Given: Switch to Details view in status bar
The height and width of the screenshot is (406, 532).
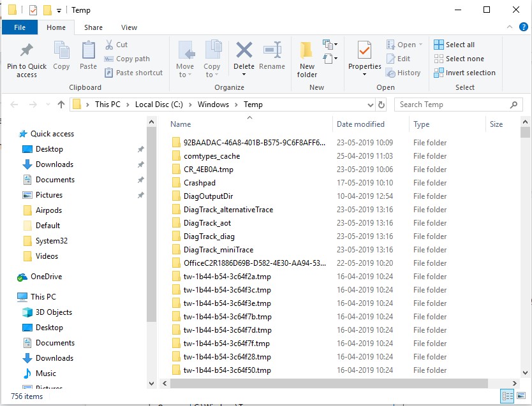Looking at the screenshot, I should (507, 396).
